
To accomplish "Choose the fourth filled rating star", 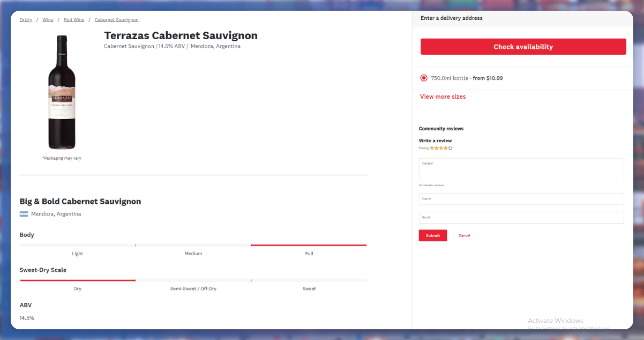I will click(446, 148).
